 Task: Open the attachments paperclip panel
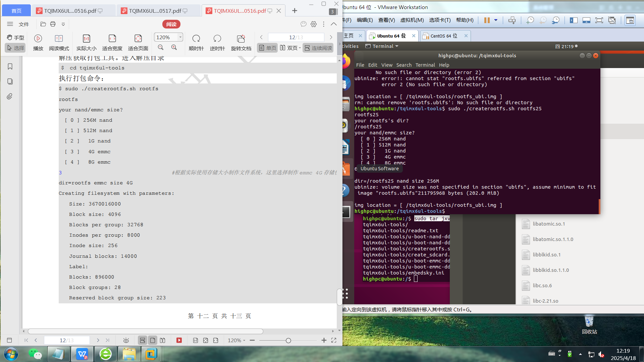[10, 97]
